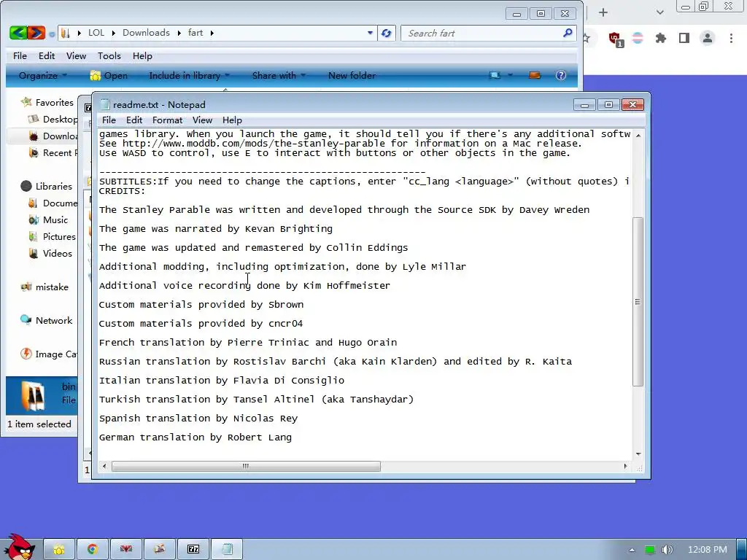Screen dimensions: 747x560
Task: Click Notepad horizontal scrollbar thumb
Action: coord(246,466)
